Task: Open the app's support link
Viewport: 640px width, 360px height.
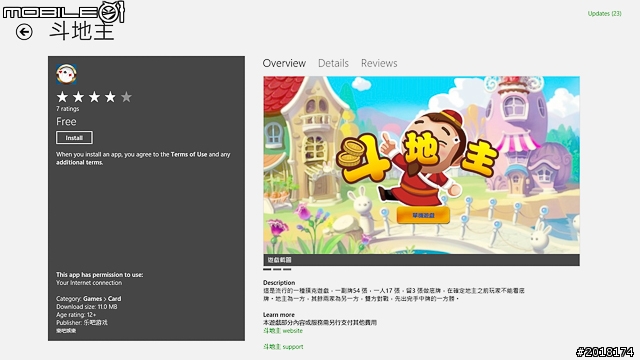Action: point(283,347)
